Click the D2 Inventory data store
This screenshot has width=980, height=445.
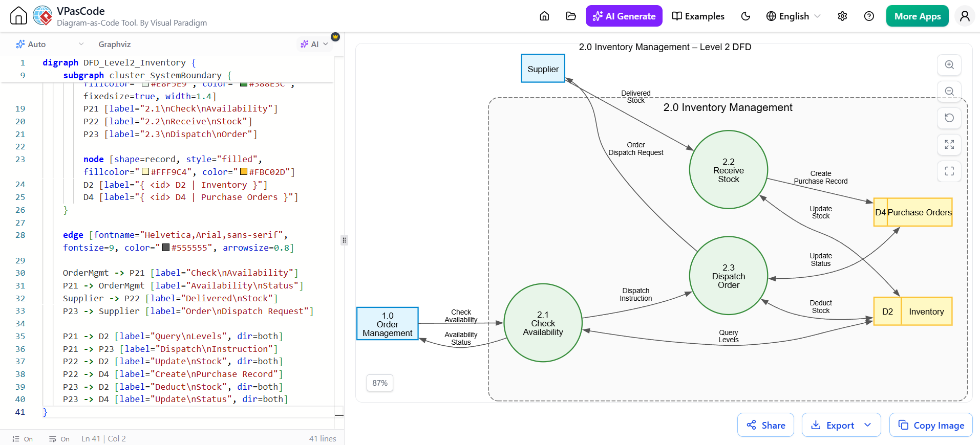[x=913, y=311]
